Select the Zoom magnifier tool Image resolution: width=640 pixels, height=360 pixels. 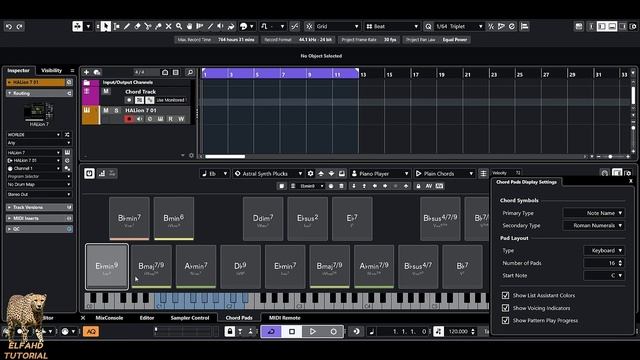click(179, 27)
